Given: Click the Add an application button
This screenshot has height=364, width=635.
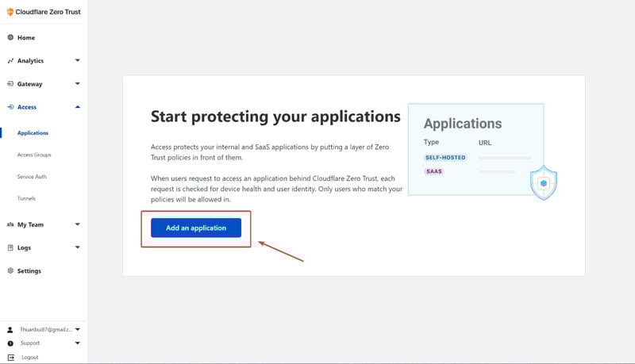Looking at the screenshot, I should pyautogui.click(x=196, y=228).
